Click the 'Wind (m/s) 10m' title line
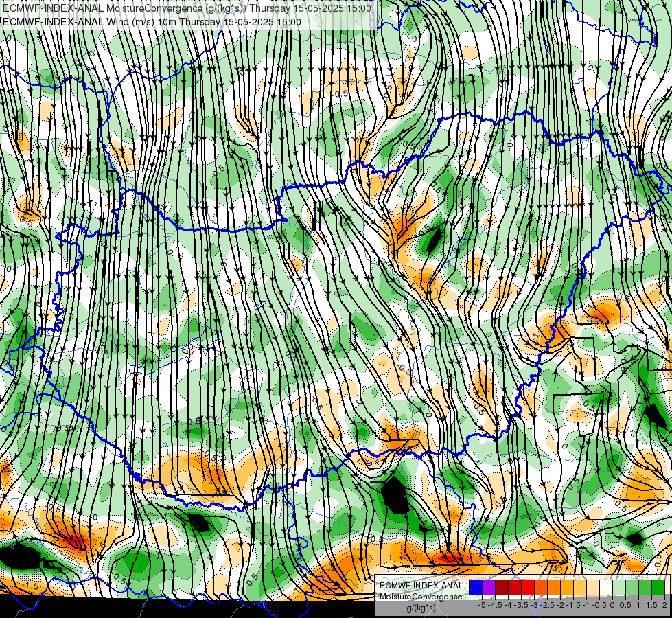Image resolution: width=672 pixels, height=618 pixels. (x=152, y=22)
